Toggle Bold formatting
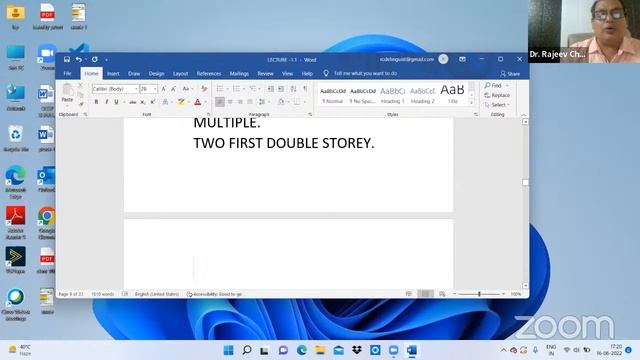This screenshot has height=360, width=640. point(96,102)
